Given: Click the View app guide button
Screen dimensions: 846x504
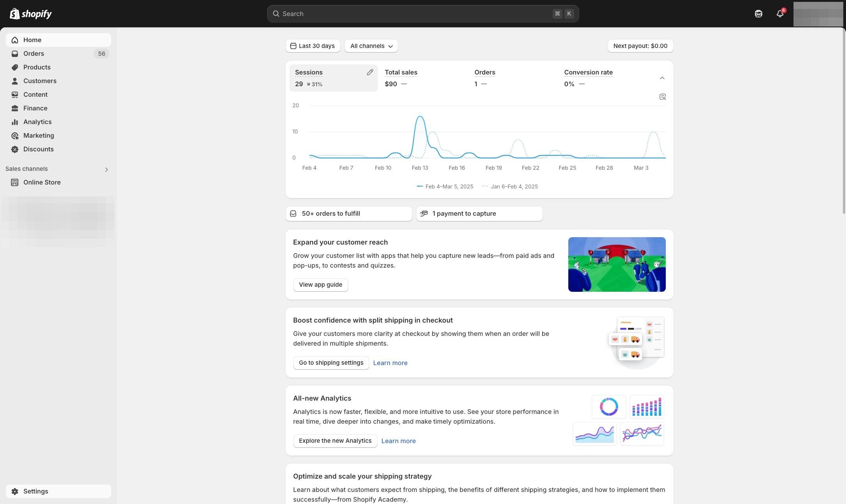Looking at the screenshot, I should [x=320, y=285].
